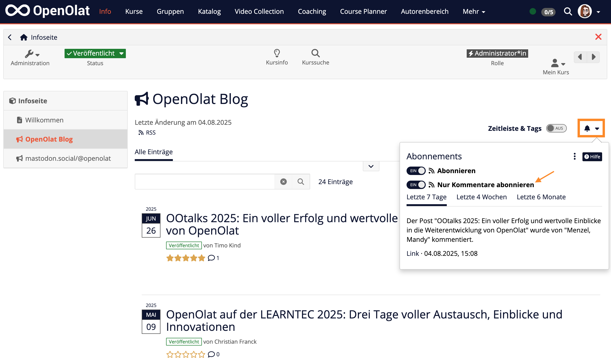611x364 pixels.
Task: Click the three-dot menu in the Abonnements panel
Action: click(575, 156)
